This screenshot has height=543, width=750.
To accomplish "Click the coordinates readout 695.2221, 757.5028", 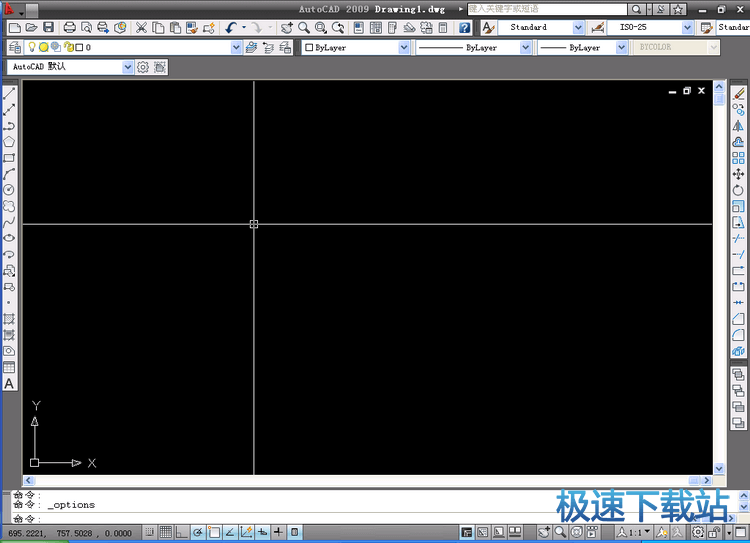I will (x=70, y=533).
